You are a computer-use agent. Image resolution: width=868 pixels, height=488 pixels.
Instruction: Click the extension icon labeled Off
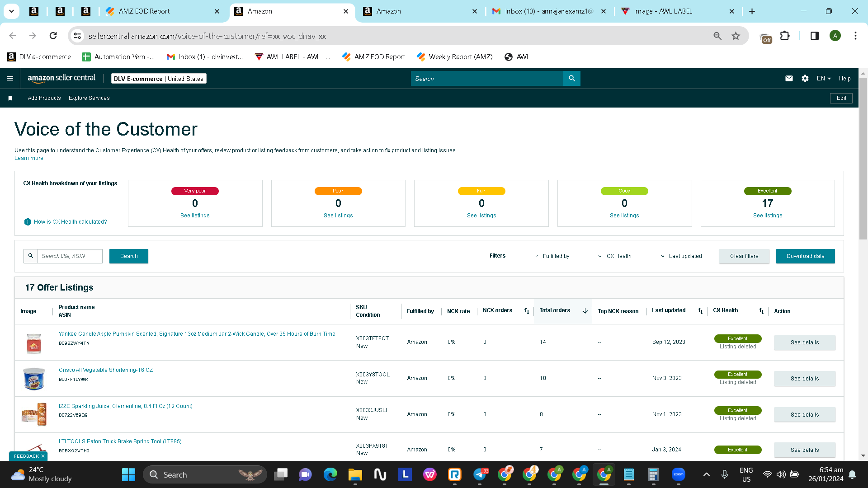click(x=766, y=38)
